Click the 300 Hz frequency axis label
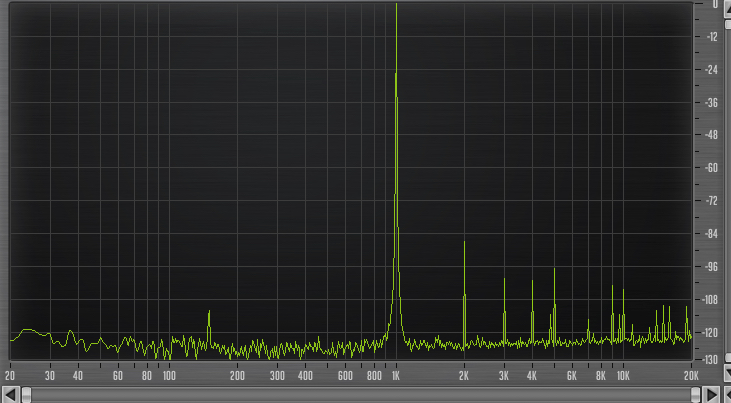The image size is (731, 403). (277, 376)
